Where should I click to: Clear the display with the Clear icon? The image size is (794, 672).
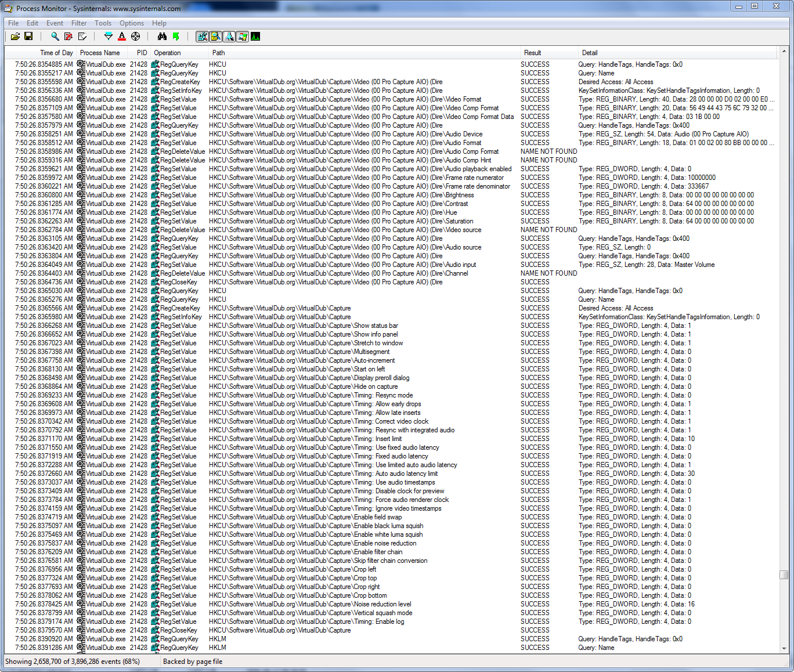82,37
